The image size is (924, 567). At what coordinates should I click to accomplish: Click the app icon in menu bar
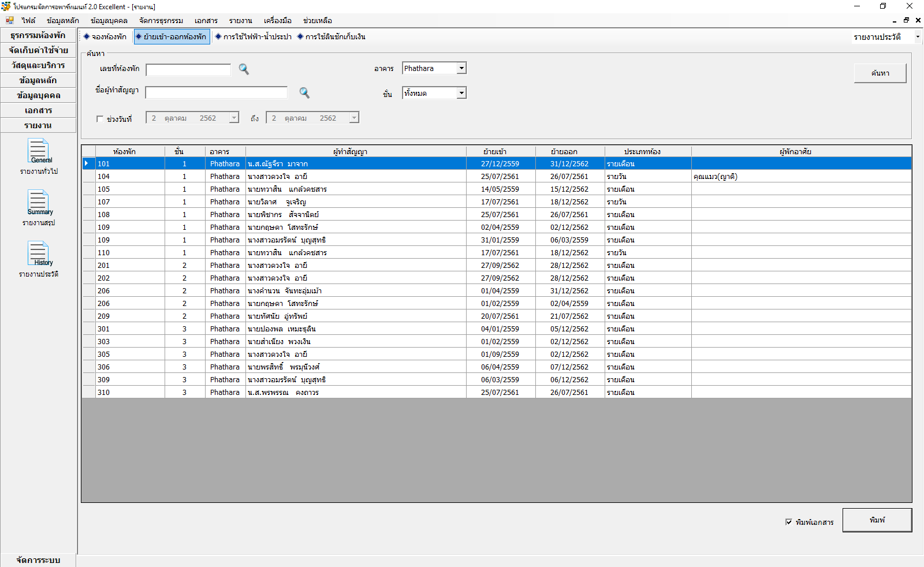click(10, 20)
